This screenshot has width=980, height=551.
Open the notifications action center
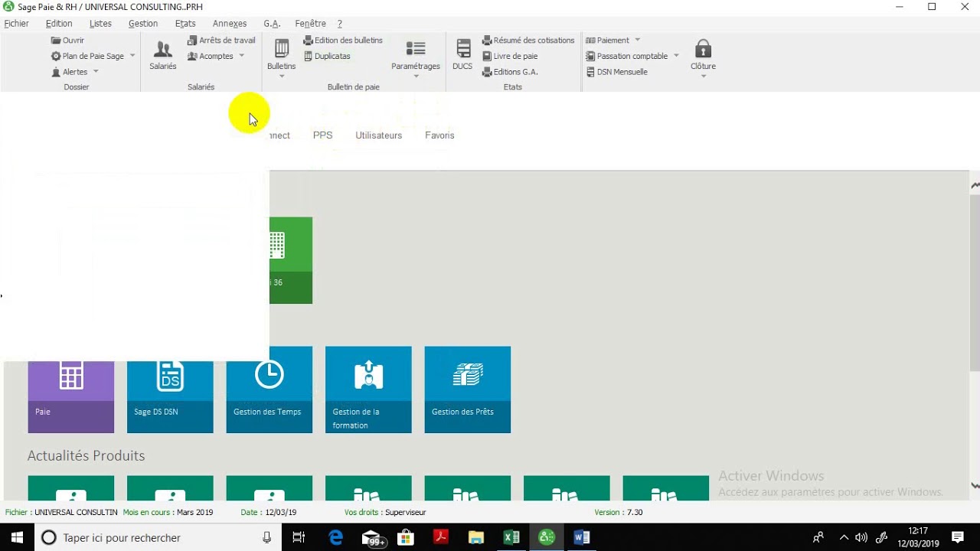tap(958, 538)
